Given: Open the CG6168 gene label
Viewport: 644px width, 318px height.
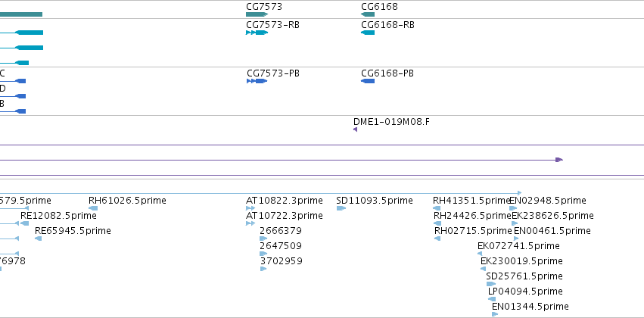Looking at the screenshot, I should 379,7.
